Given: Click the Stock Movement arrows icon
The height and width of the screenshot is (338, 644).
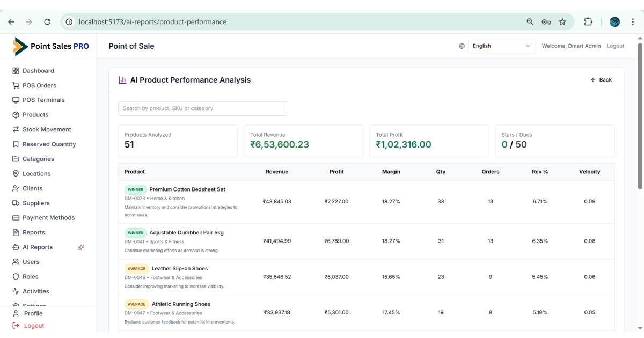Looking at the screenshot, I should [16, 129].
